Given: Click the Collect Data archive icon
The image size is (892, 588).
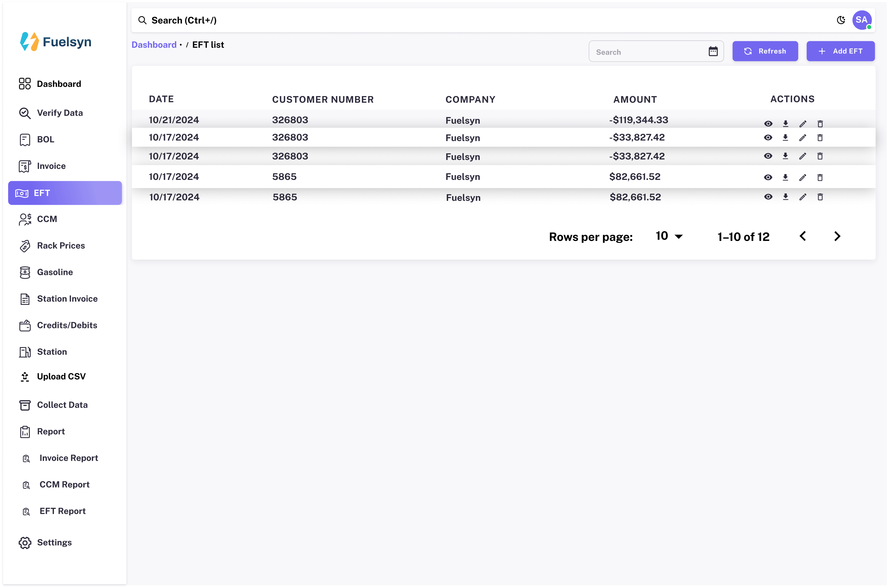Looking at the screenshot, I should (25, 405).
